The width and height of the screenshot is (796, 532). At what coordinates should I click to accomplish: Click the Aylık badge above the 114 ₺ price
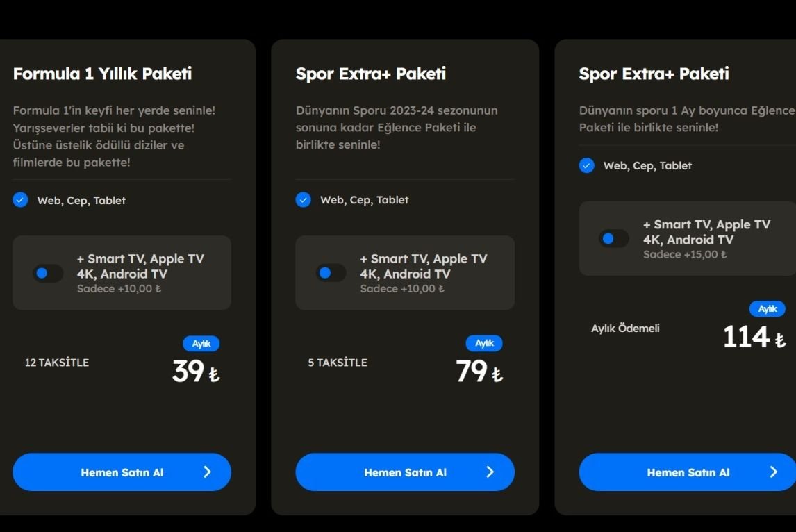[x=767, y=309]
